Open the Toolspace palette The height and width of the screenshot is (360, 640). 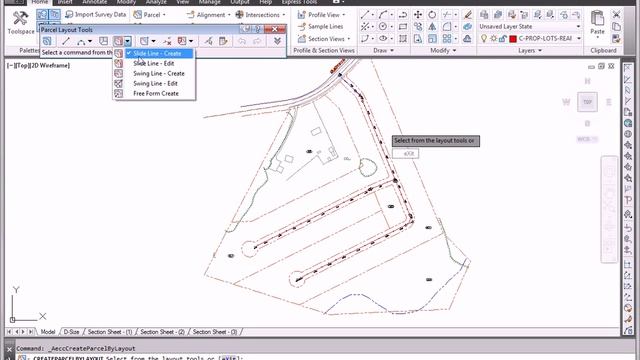pyautogui.click(x=20, y=22)
